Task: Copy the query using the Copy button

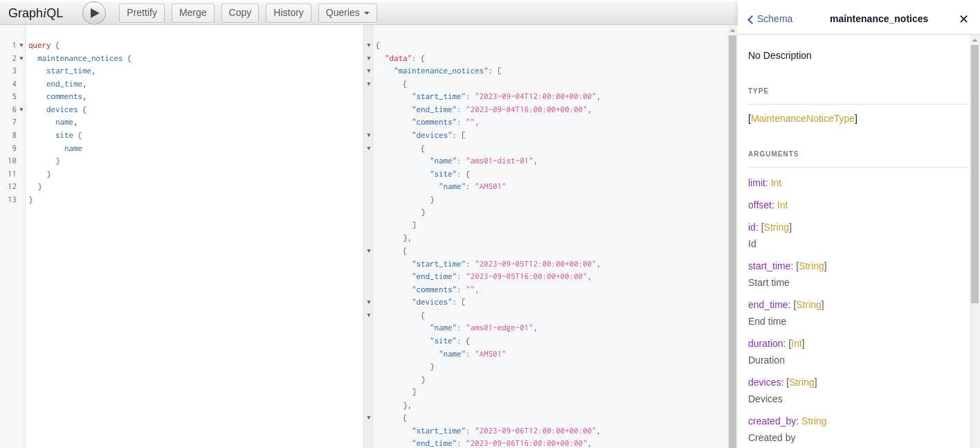Action: [239, 12]
